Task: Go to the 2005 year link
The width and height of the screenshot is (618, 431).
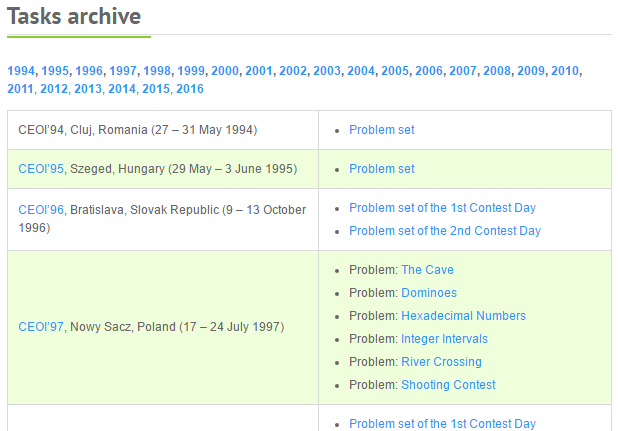Action: [x=395, y=71]
